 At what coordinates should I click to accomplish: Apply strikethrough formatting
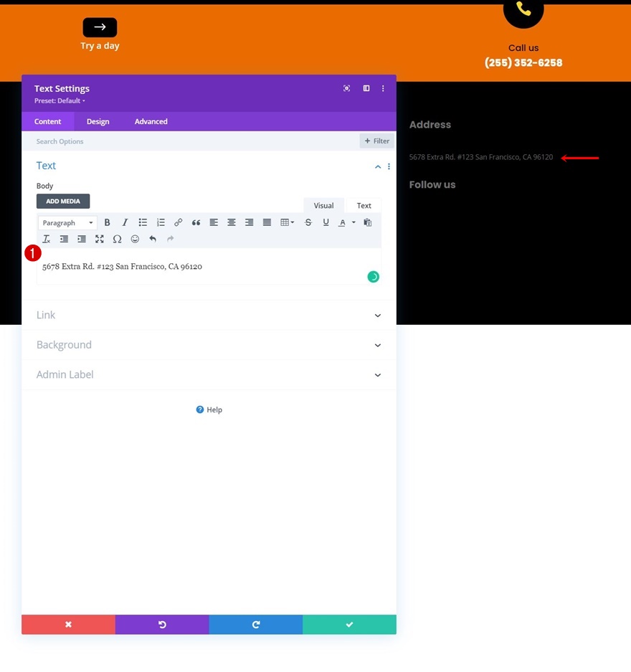coord(308,222)
